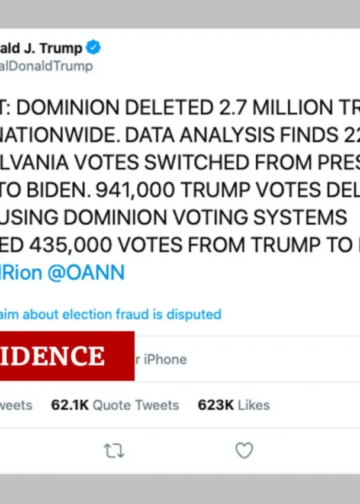Viewport: 360px width, 504px height.
Task: Click the alDonaldTrump handle
Action: pos(46,66)
